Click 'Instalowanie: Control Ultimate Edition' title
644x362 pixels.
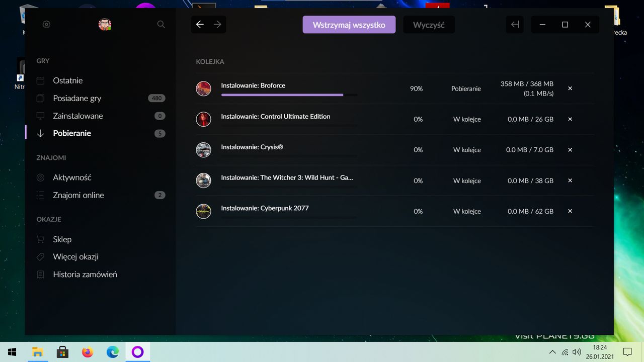tap(276, 116)
